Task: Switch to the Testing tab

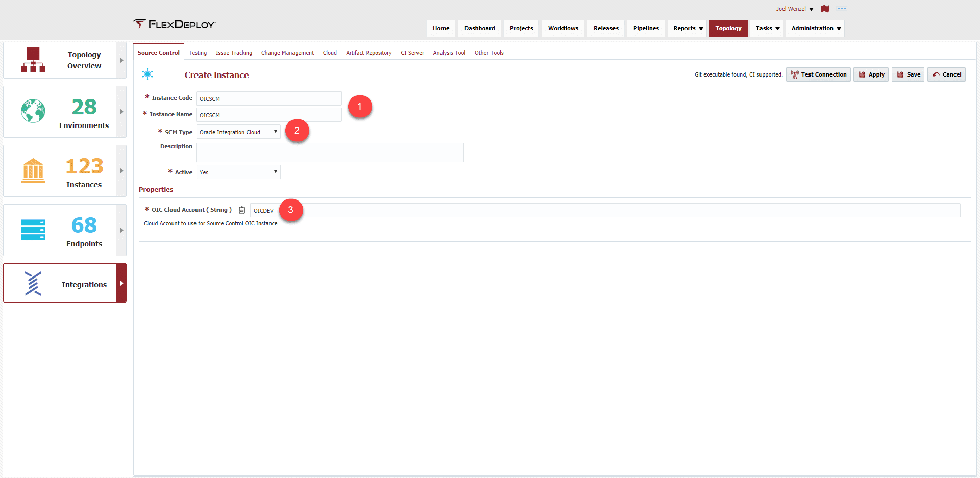Action: coord(198,53)
